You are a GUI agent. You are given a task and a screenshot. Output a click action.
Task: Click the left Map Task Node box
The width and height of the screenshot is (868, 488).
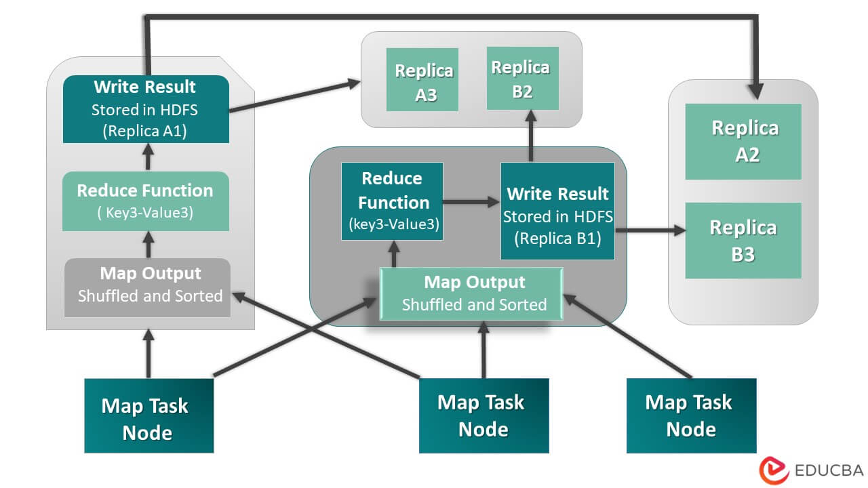tap(149, 415)
